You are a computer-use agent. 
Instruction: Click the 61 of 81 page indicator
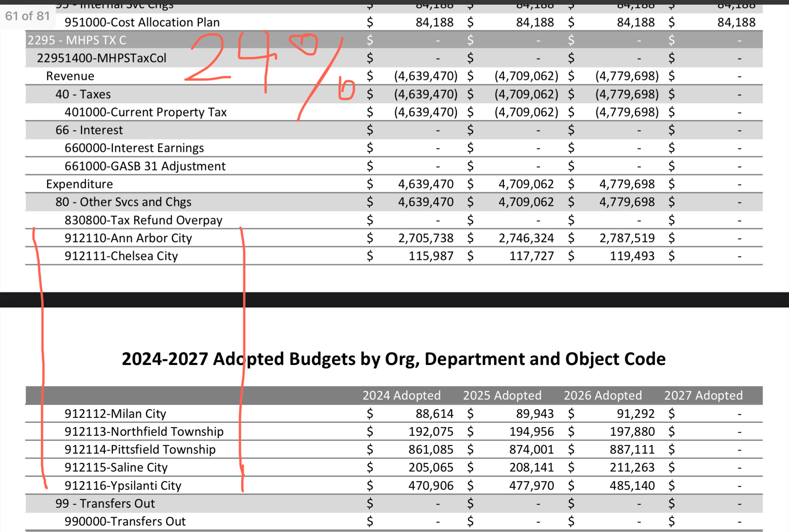[x=27, y=16]
